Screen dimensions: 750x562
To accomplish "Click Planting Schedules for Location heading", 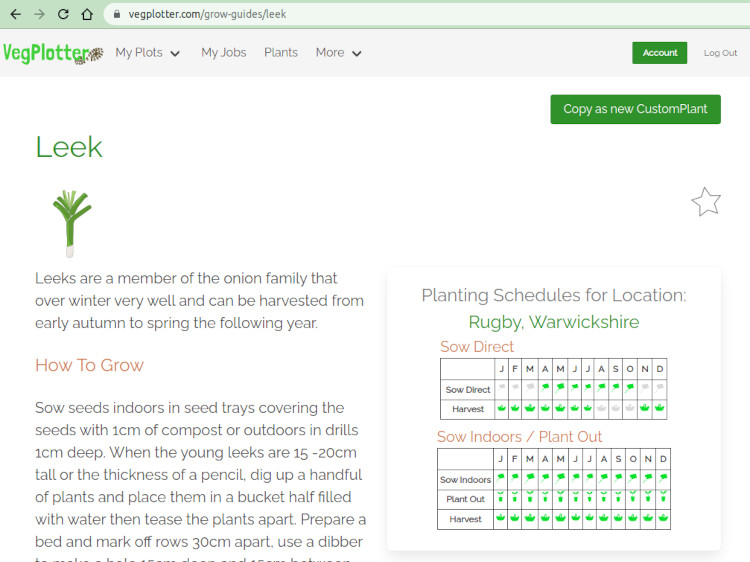I will 553,295.
